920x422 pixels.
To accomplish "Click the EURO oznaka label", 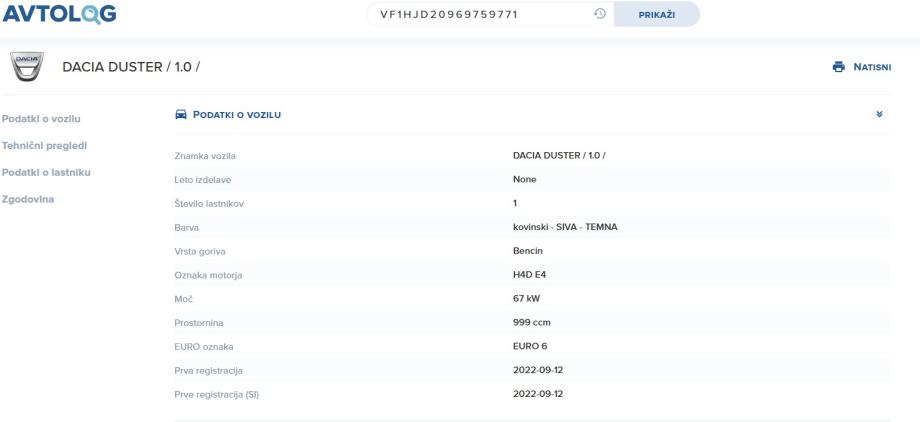I will 204,347.
